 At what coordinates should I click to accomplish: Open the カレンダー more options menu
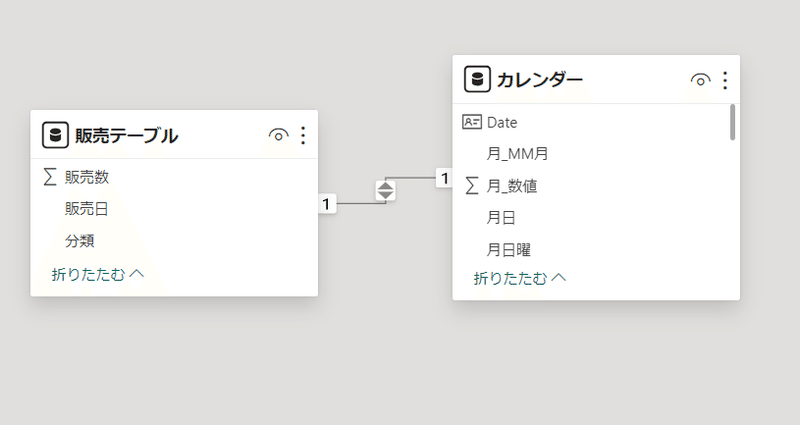(x=725, y=80)
